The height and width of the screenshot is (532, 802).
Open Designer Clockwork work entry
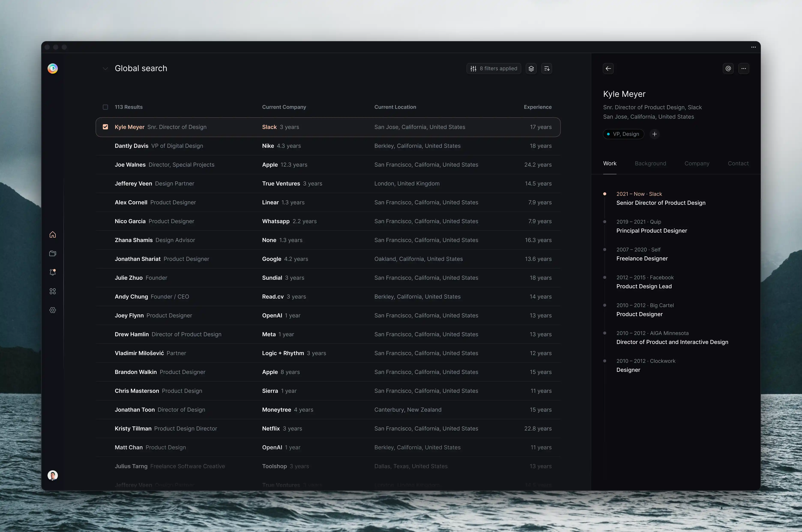click(646, 365)
